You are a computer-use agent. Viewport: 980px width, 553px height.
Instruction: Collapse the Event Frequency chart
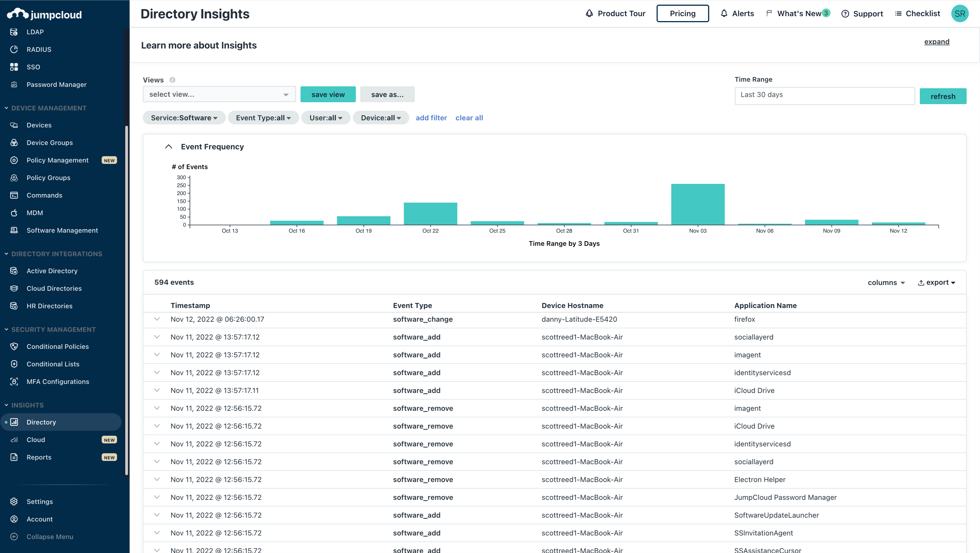(x=168, y=147)
